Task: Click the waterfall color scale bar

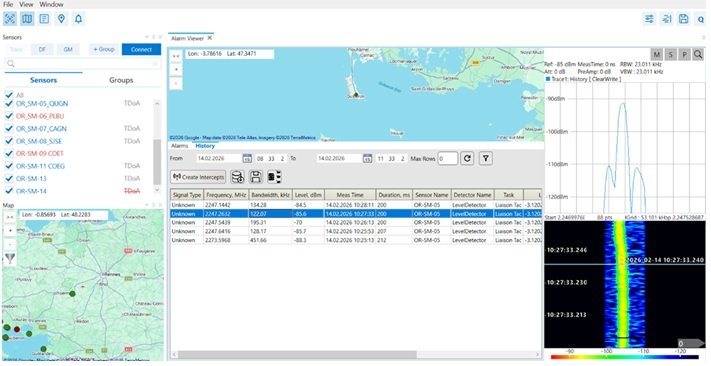Action: (x=625, y=357)
